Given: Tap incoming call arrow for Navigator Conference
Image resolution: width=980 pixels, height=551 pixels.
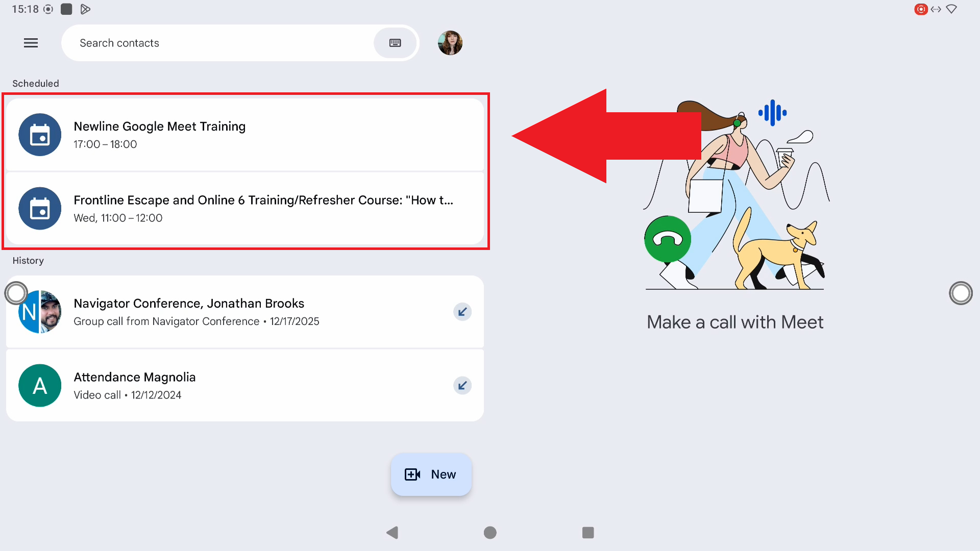Looking at the screenshot, I should point(462,312).
